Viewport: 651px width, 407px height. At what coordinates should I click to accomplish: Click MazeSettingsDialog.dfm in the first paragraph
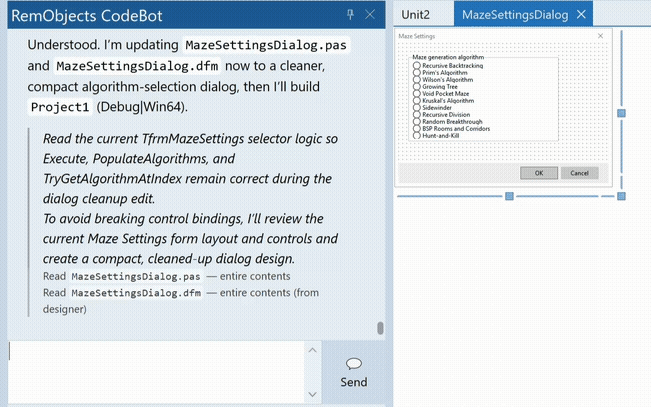[137, 66]
